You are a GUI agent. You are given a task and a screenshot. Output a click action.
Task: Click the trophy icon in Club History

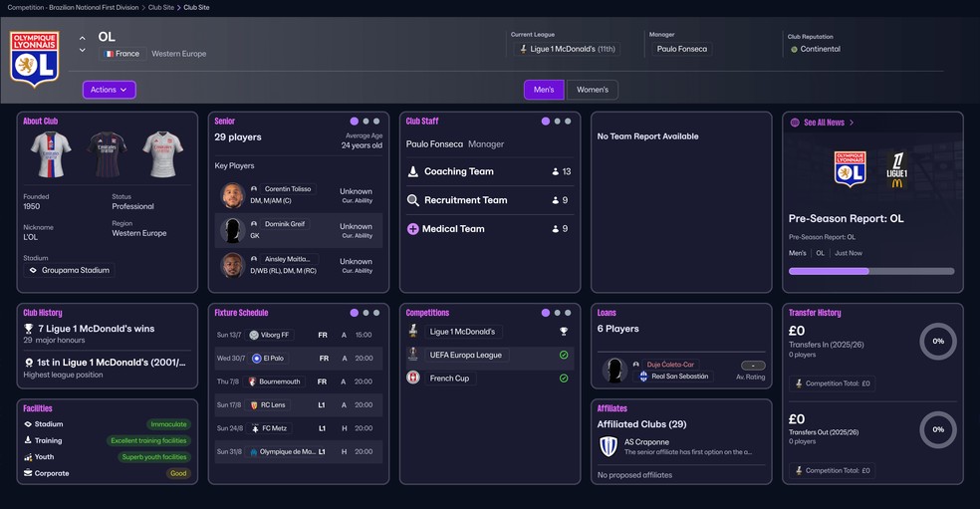[x=28, y=329]
